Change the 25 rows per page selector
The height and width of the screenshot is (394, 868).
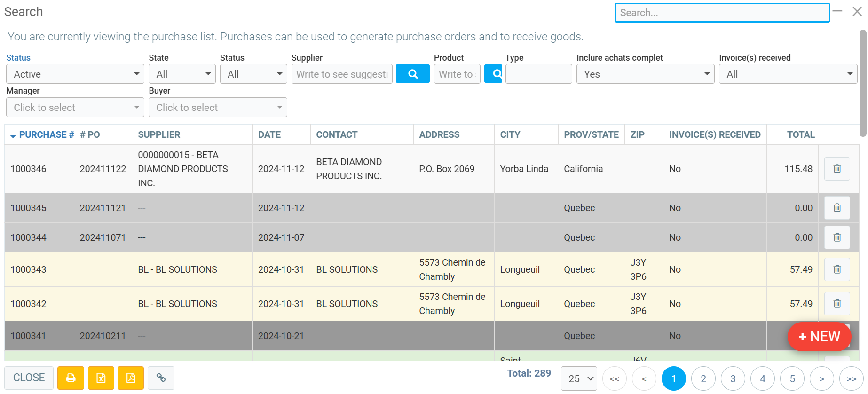[579, 378]
